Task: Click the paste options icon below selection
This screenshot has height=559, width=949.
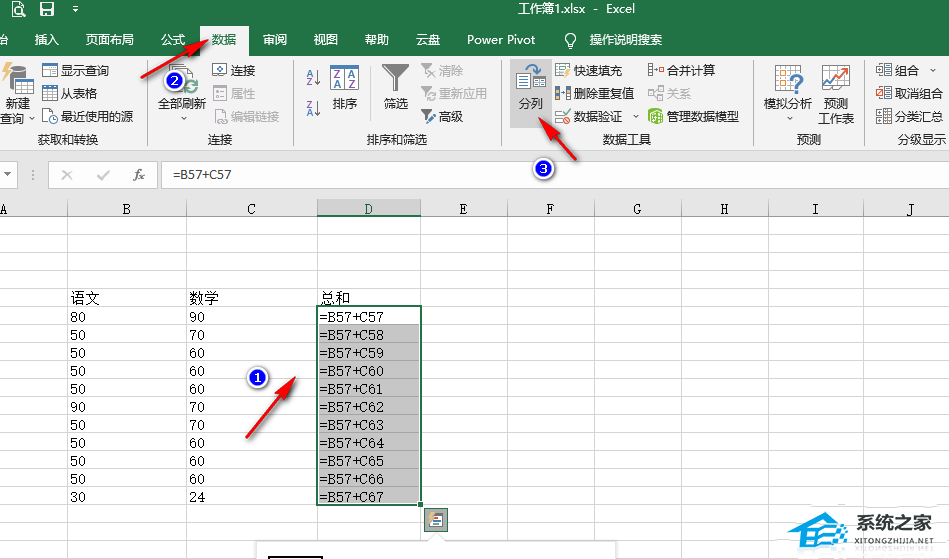Action: tap(434, 520)
